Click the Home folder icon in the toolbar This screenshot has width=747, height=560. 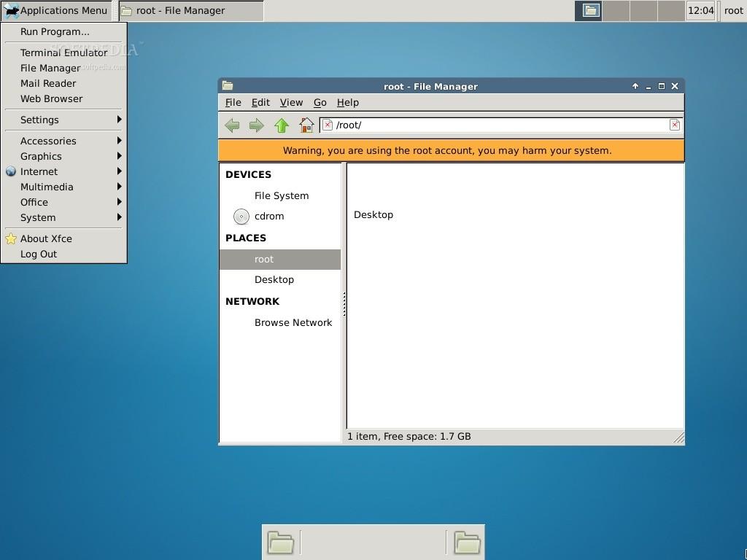coord(306,125)
